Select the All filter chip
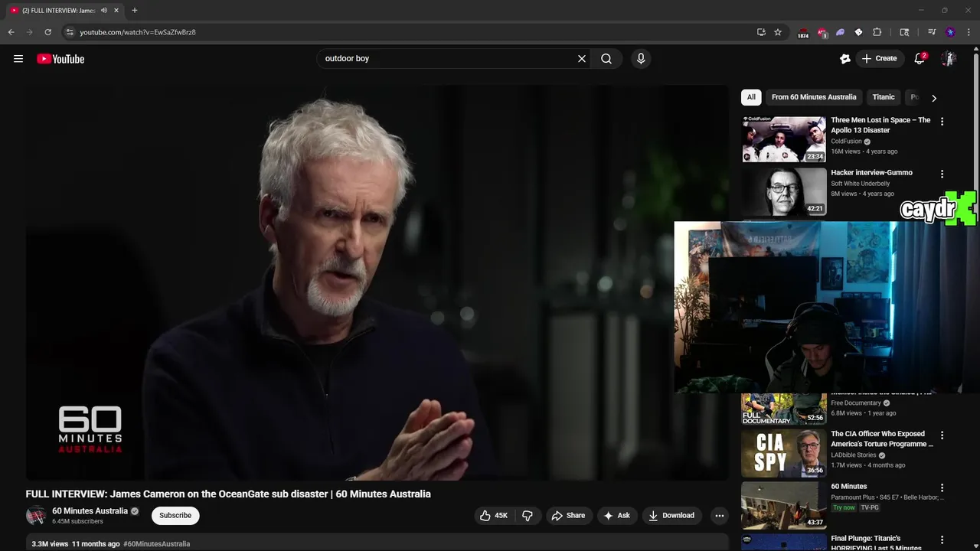The width and height of the screenshot is (980, 551). coord(751,97)
